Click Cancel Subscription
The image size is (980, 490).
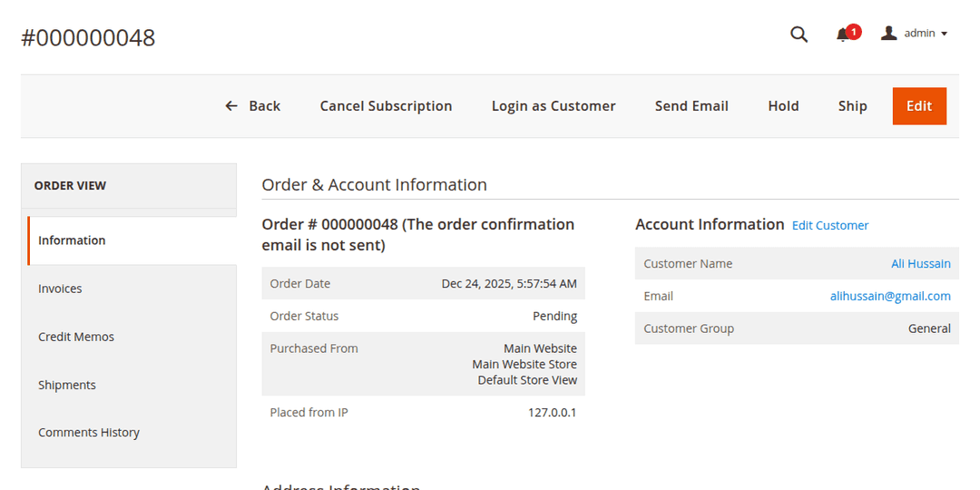(386, 106)
